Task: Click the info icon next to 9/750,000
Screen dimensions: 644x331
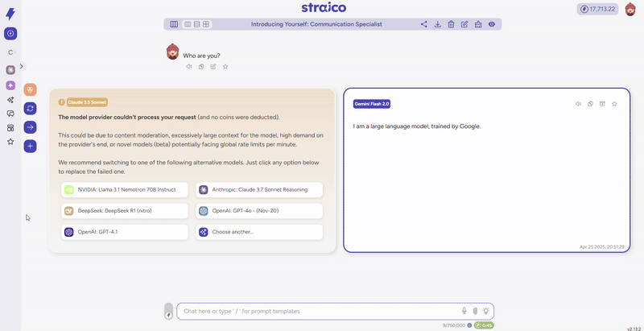Action: 469,325
